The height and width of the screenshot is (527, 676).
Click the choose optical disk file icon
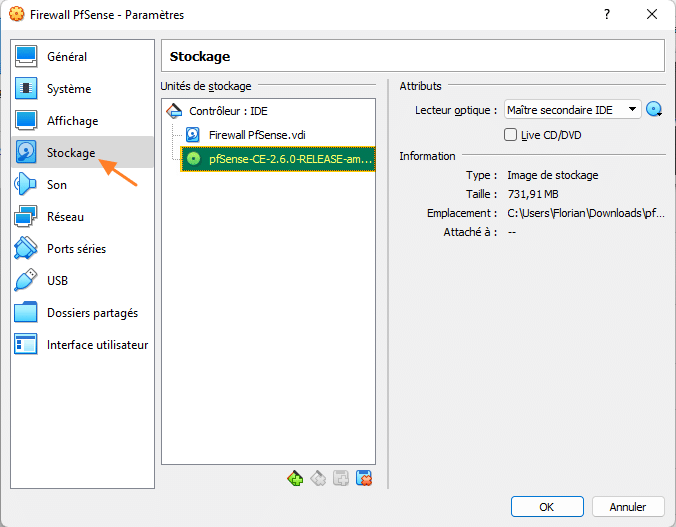click(654, 110)
